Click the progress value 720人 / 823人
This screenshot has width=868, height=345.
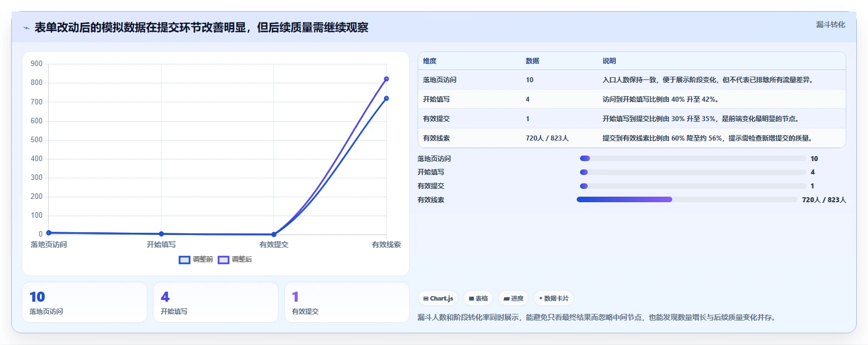pyautogui.click(x=824, y=200)
